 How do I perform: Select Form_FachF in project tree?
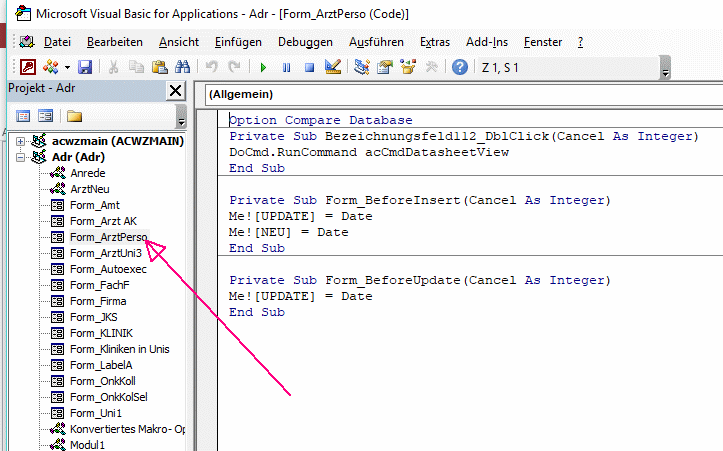click(x=100, y=285)
